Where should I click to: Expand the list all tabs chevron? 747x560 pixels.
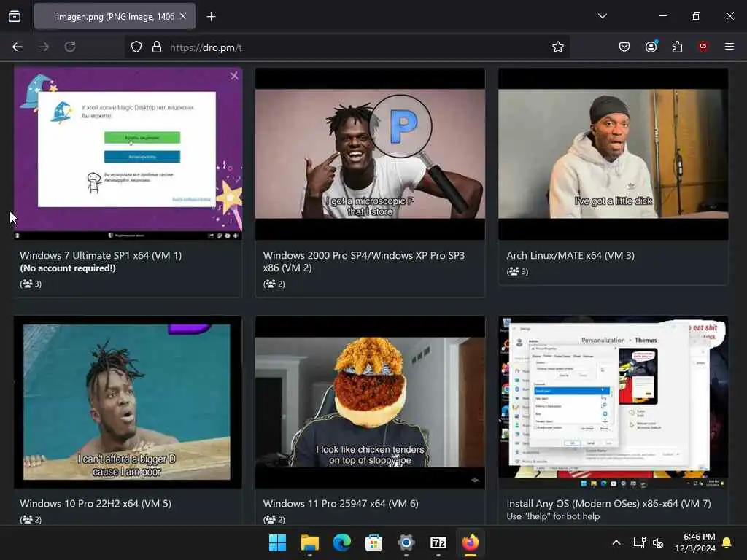pyautogui.click(x=602, y=16)
